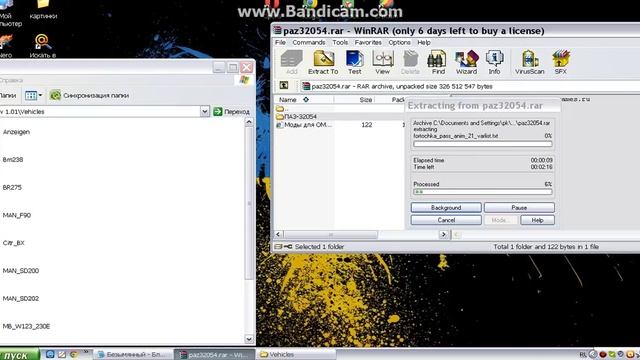The height and width of the screenshot is (360, 640).
Task: Click the green Go arrow button
Action: pos(218,111)
